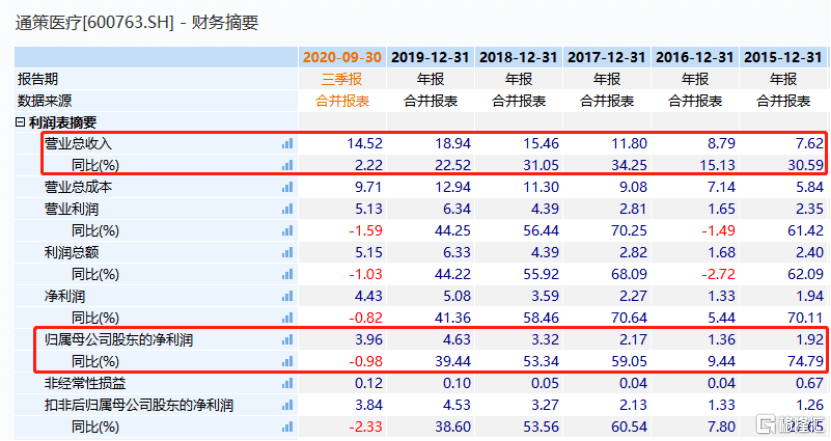Click chart icon for 营业总成本 row

tap(288, 187)
